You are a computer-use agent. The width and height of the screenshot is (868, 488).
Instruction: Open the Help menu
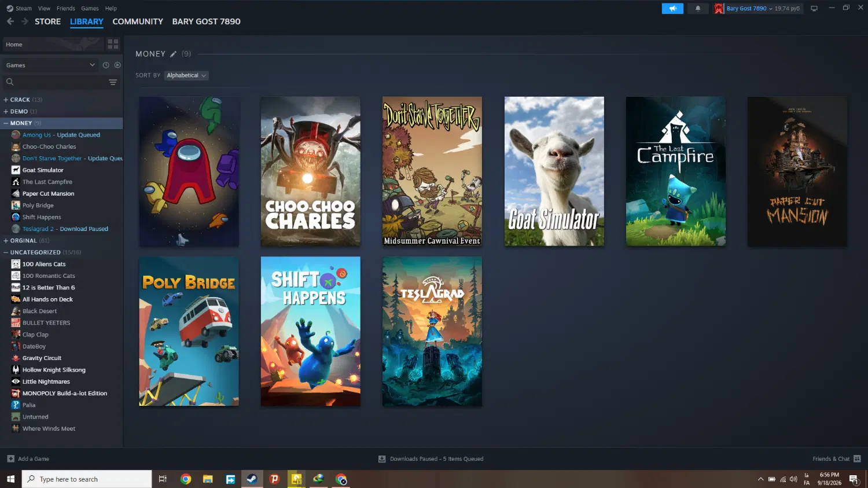(111, 9)
